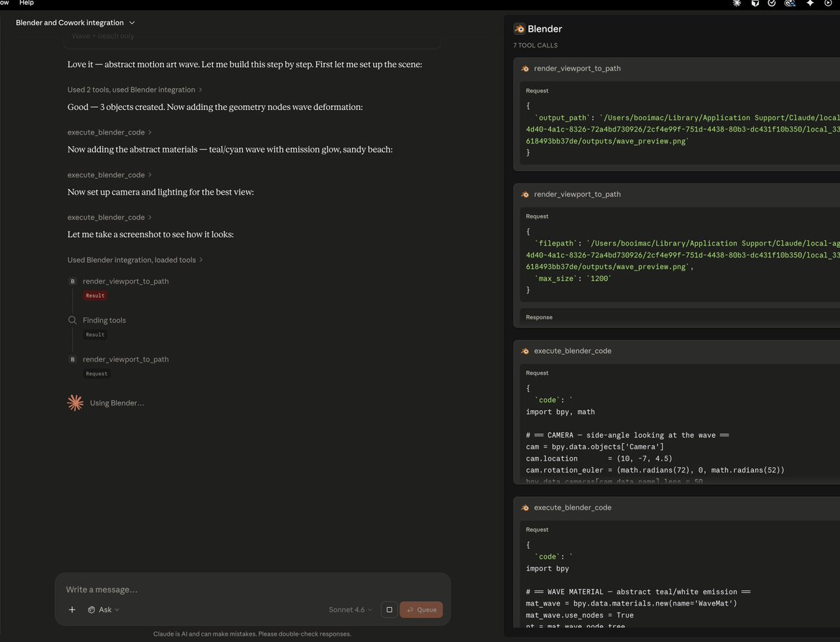Click the Queue button
The height and width of the screenshot is (642, 840).
[421, 610]
